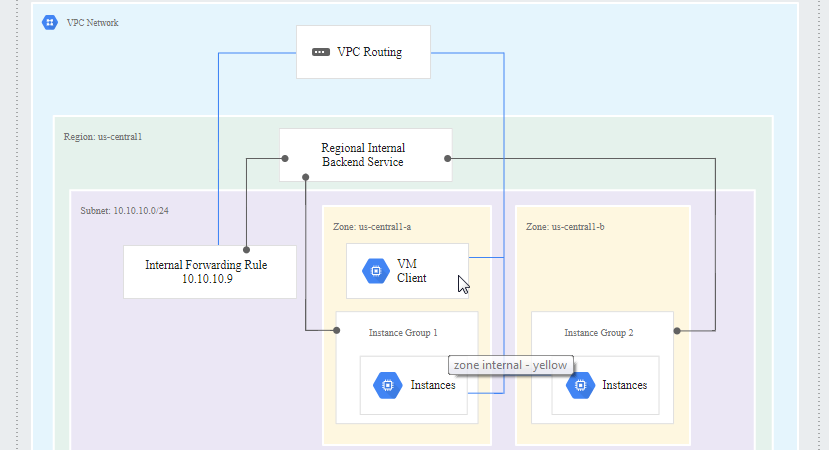Select the Instance Group 2 label
Viewport: 829px width, 450px height.
click(598, 333)
